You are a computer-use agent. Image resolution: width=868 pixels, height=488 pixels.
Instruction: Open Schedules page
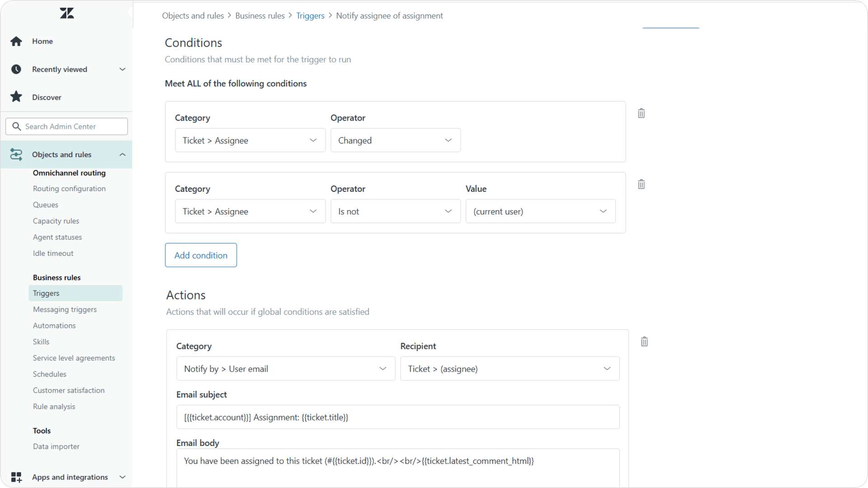(49, 374)
